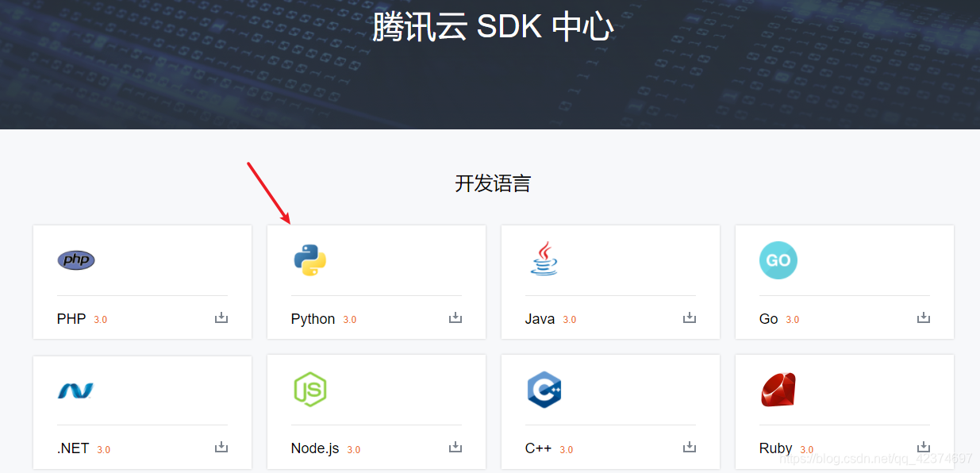
Task: Click the Java coffee cup logo
Action: (544, 260)
